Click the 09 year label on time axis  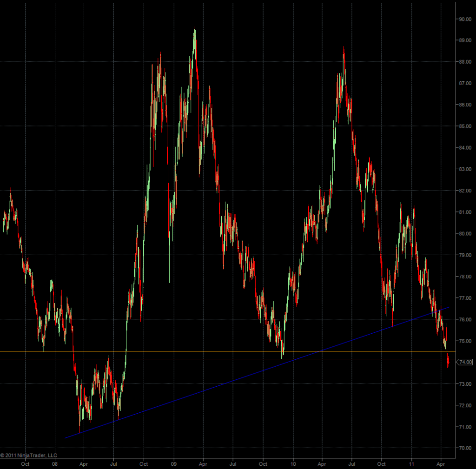[174, 464]
